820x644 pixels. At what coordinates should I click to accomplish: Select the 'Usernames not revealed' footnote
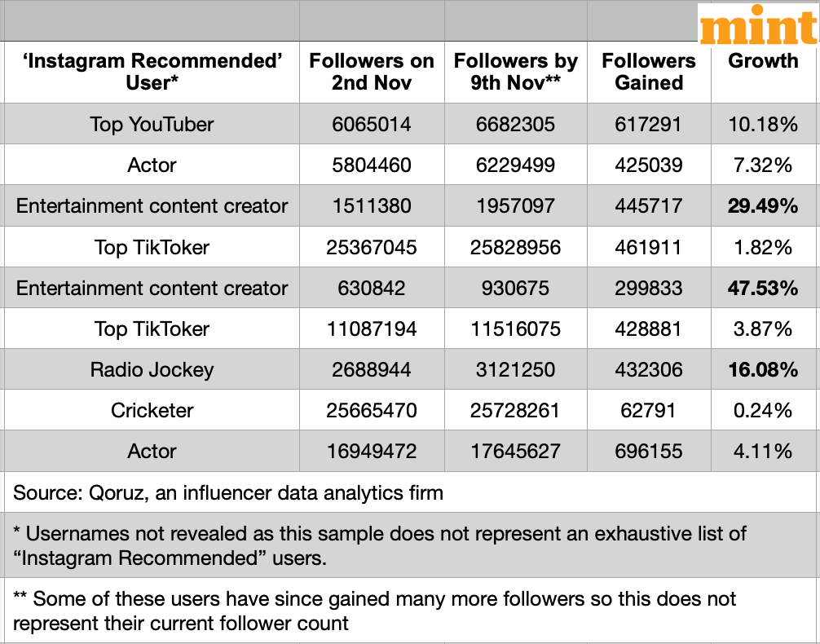380,545
